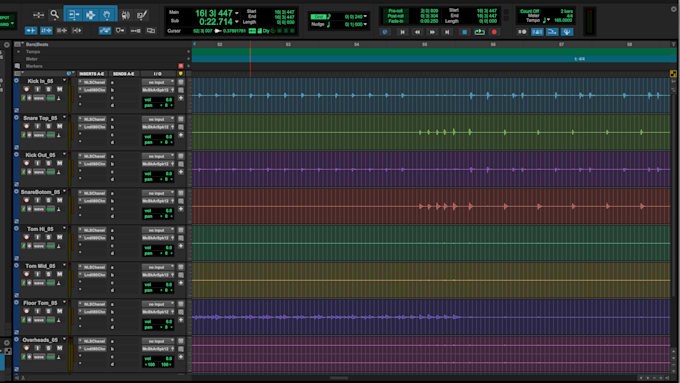Click the waveform view selector on Snare Top_05
This screenshot has width=680, height=383.
pyautogui.click(x=39, y=135)
